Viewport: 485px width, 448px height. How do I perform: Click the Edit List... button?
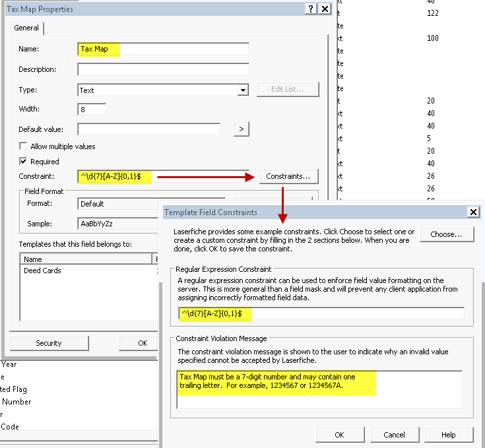tap(288, 89)
